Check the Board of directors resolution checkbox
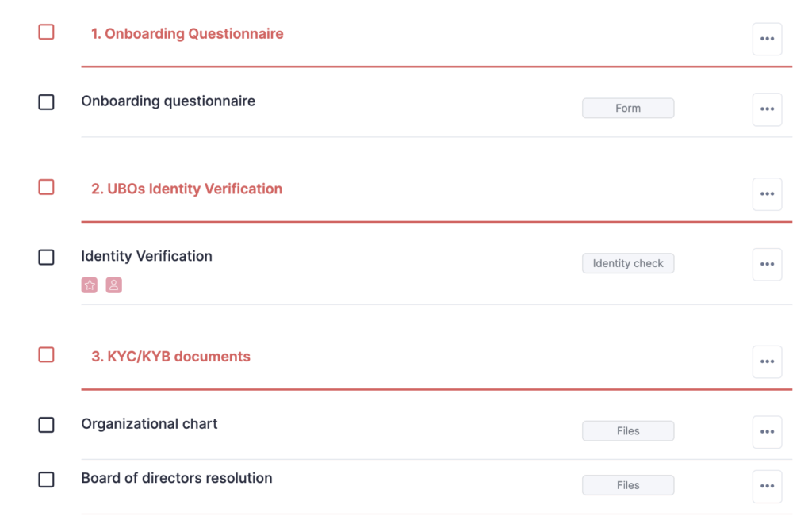The height and width of the screenshot is (516, 812). coord(47,480)
